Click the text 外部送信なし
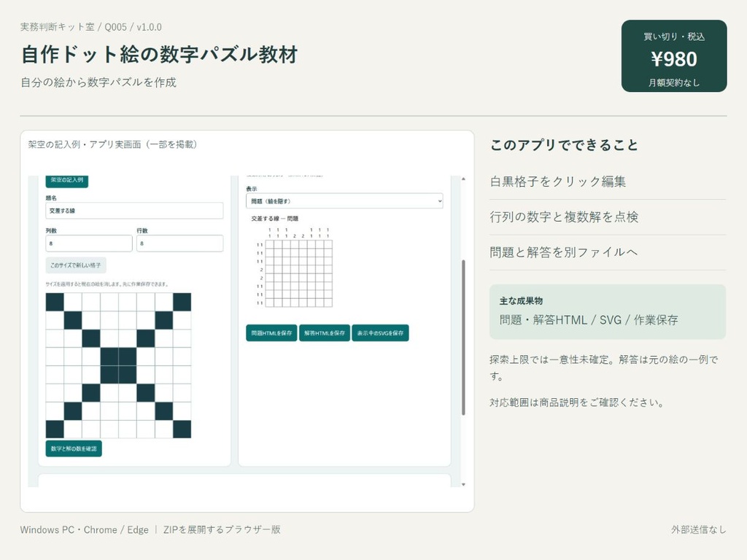747x560 pixels. (699, 529)
